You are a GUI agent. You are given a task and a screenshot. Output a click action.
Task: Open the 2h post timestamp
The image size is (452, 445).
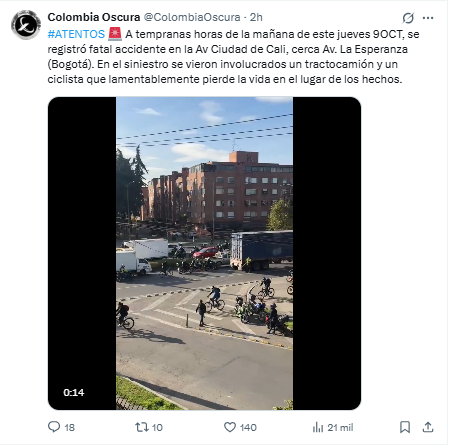point(256,17)
